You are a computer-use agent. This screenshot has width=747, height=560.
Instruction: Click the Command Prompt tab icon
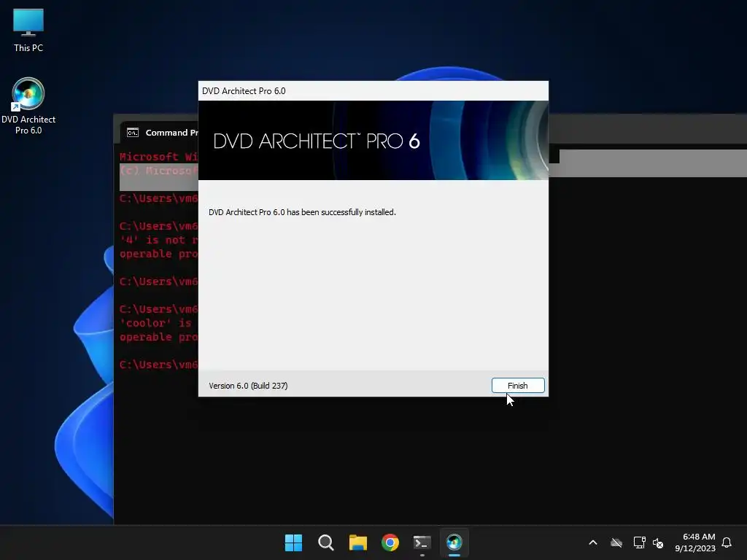click(x=133, y=133)
